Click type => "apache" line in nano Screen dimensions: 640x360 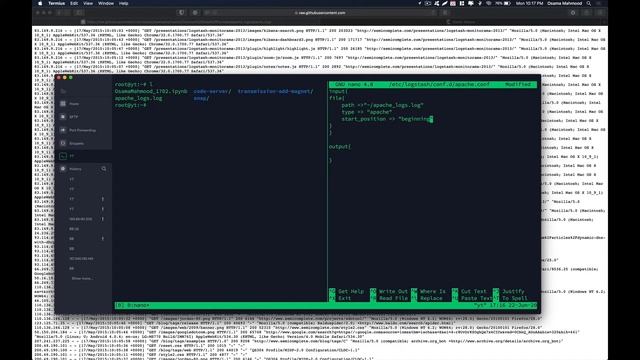tap(367, 112)
